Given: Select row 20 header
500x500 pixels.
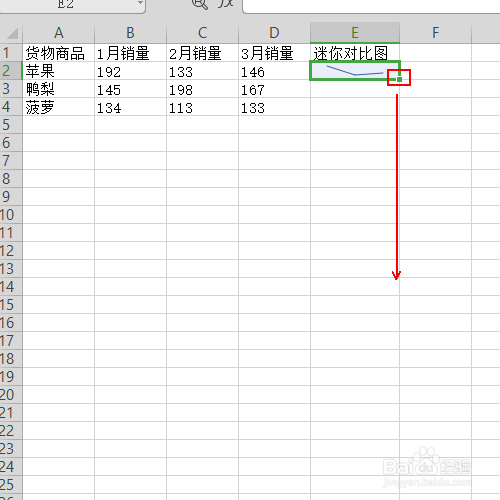Looking at the screenshot, I should point(11,395).
